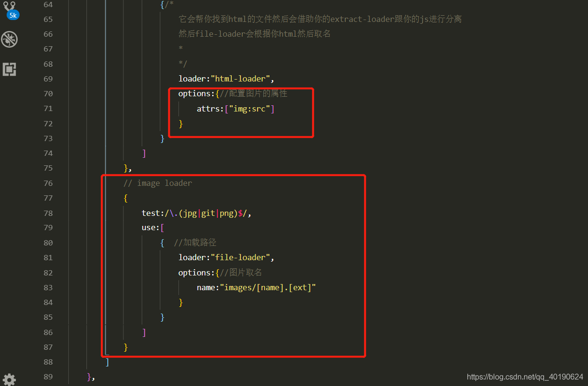Click the options key on line 82

(x=195, y=273)
